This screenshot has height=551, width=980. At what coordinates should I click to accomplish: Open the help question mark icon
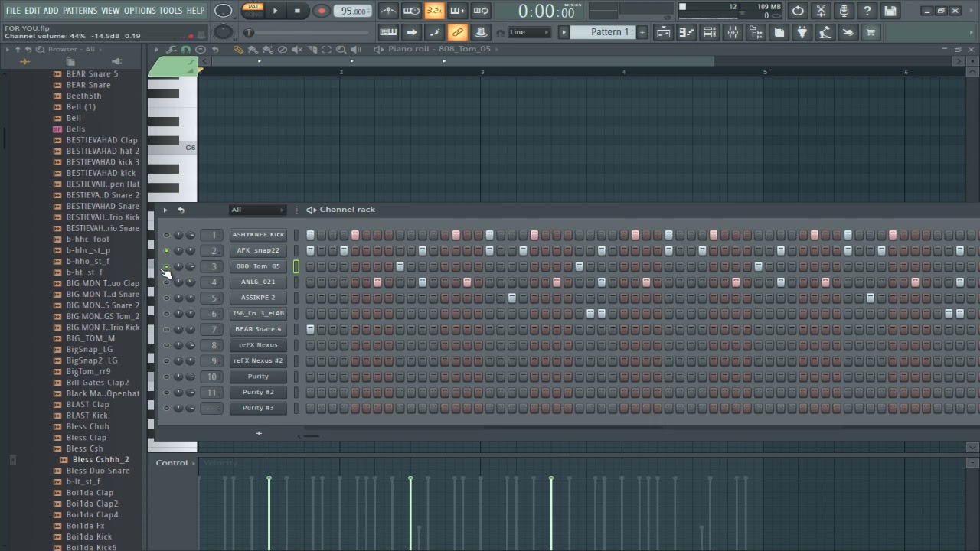(867, 11)
